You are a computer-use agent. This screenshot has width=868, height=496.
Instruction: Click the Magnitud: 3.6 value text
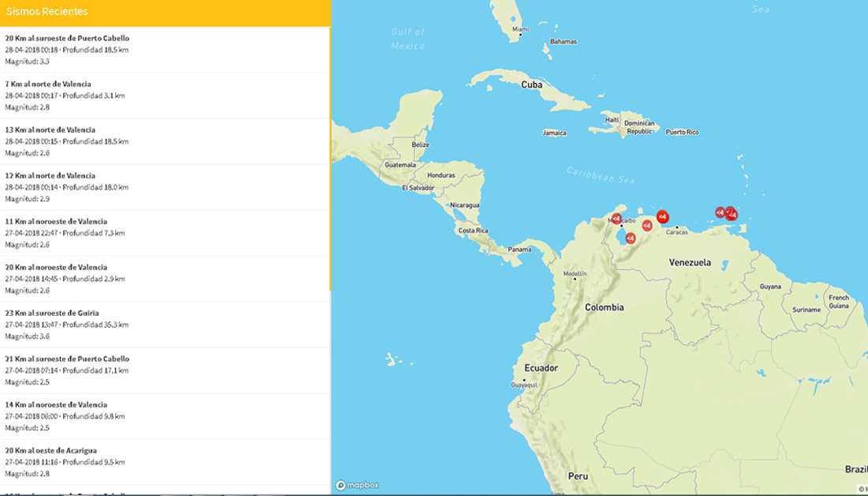point(27,336)
